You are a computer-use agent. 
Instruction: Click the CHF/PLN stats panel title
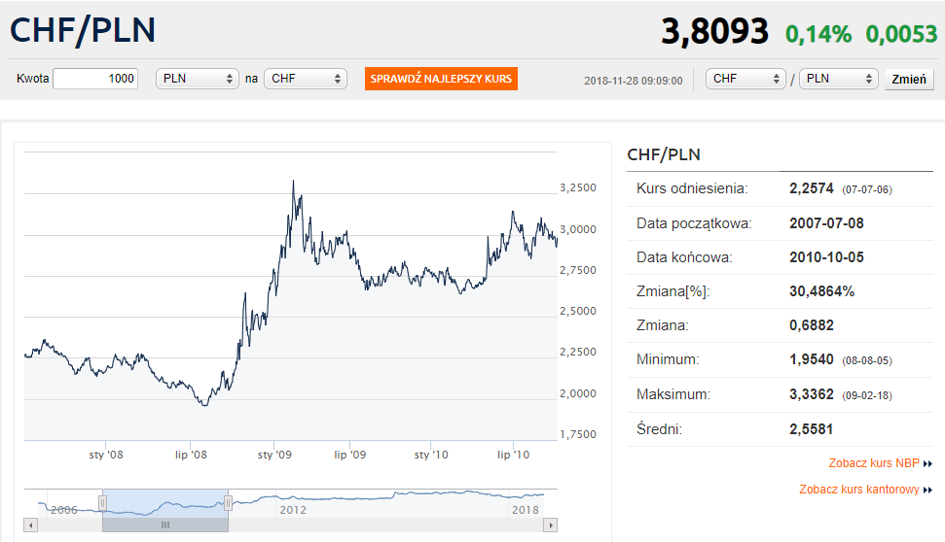[664, 155]
